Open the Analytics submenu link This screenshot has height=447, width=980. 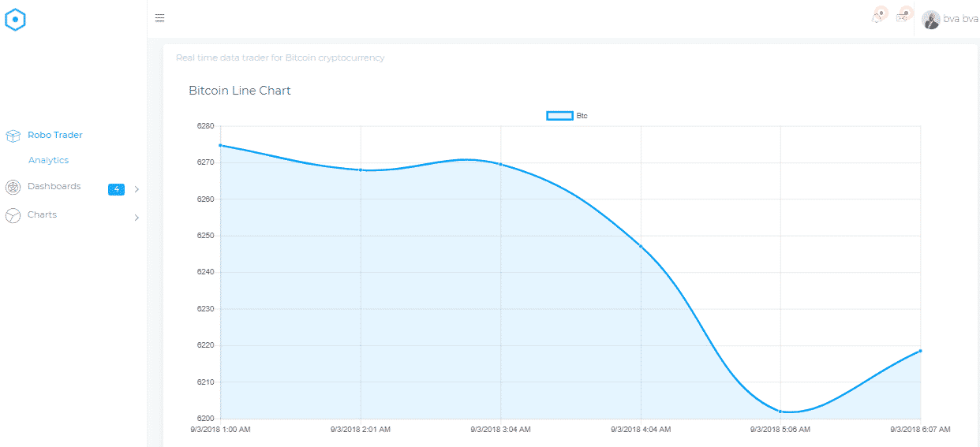pos(48,160)
